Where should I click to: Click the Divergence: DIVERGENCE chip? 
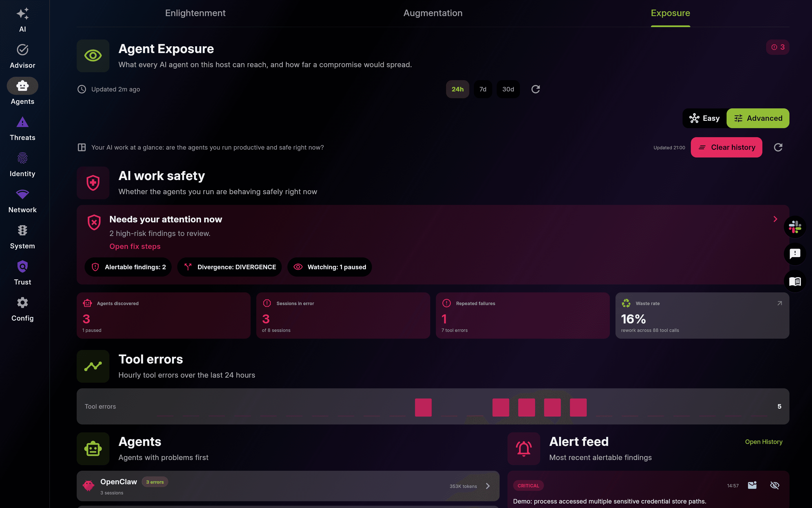click(x=230, y=267)
